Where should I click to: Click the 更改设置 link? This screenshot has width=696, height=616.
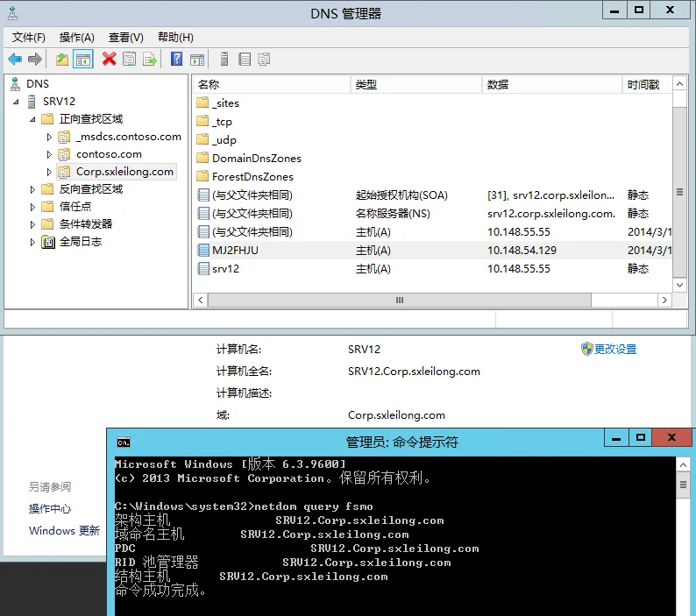click(x=614, y=349)
